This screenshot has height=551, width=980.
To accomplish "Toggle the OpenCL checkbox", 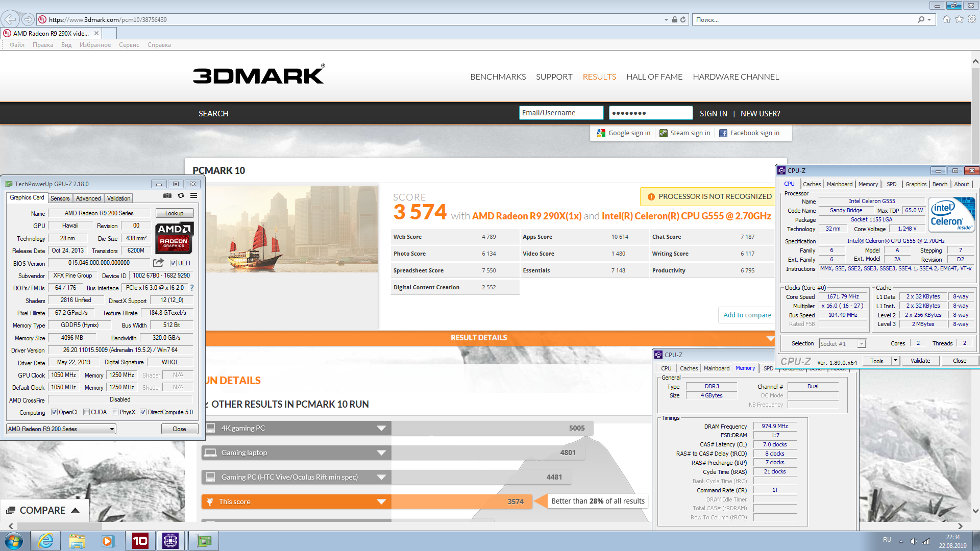I will [x=55, y=412].
